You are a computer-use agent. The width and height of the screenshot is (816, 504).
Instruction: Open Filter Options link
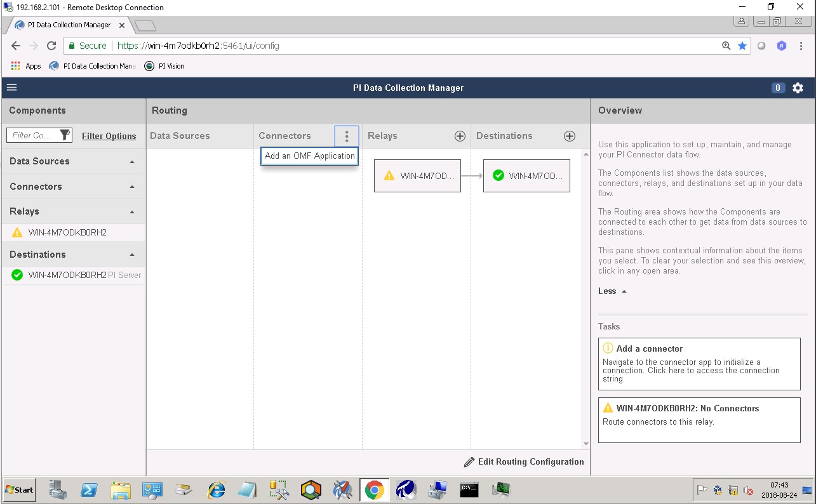pos(109,136)
